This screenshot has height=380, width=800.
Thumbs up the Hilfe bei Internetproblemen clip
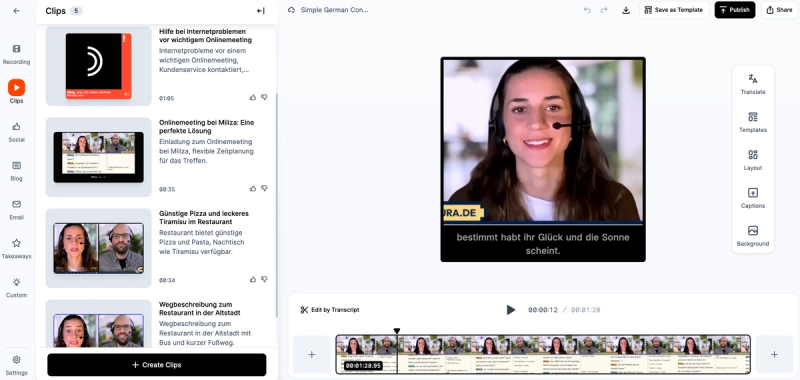click(253, 97)
